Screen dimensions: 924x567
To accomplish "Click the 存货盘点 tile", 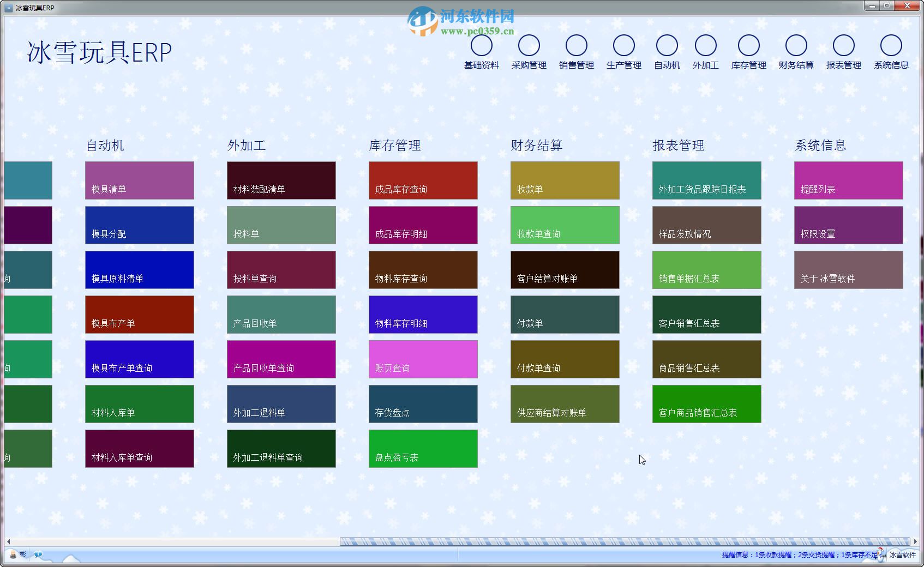I will [x=423, y=404].
